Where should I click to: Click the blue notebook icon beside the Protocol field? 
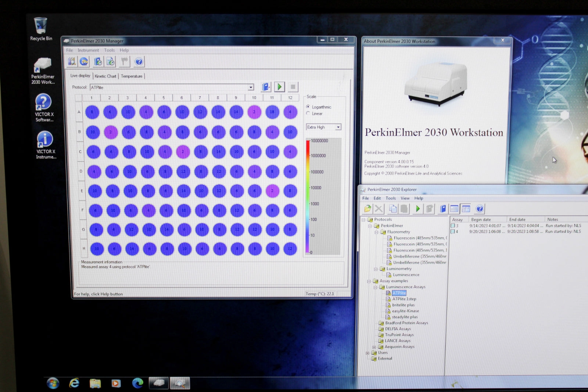[266, 87]
